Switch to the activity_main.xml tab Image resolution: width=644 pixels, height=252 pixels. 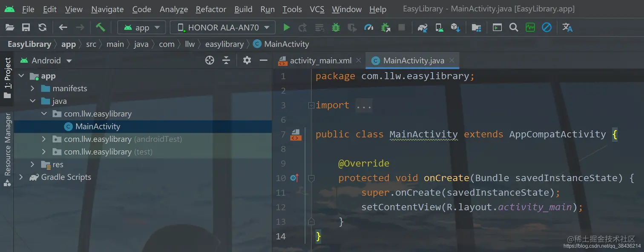point(320,60)
